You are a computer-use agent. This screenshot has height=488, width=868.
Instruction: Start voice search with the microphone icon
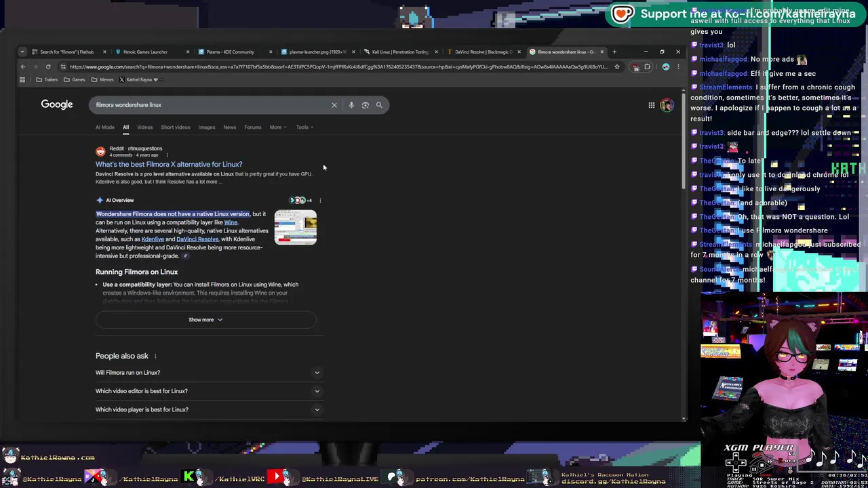(x=351, y=105)
